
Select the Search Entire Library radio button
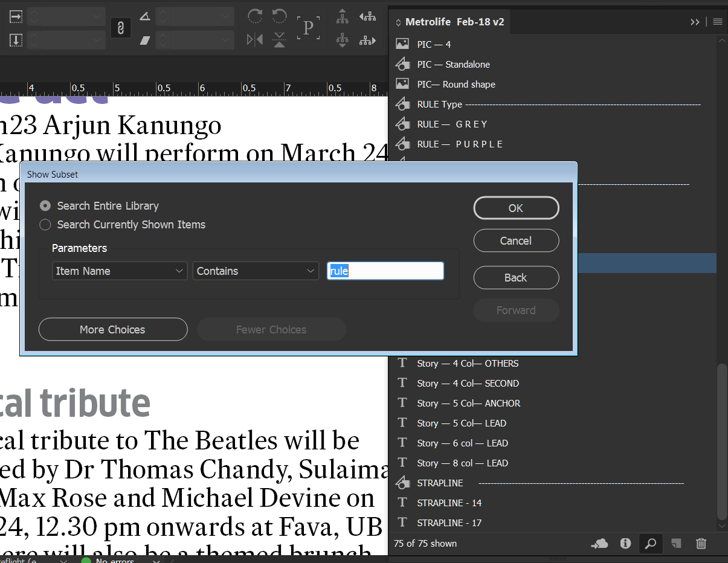[45, 205]
